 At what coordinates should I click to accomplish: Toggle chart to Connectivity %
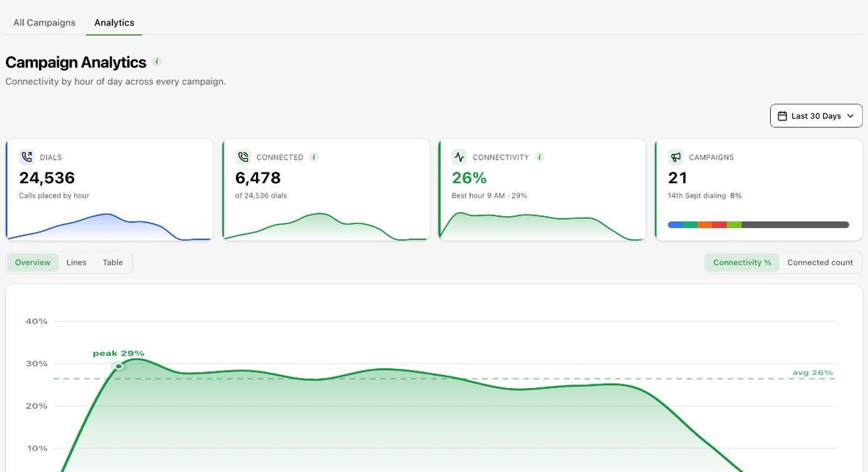click(741, 262)
